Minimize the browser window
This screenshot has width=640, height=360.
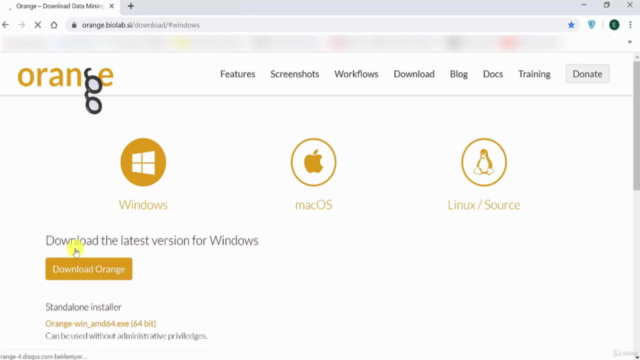(584, 5)
